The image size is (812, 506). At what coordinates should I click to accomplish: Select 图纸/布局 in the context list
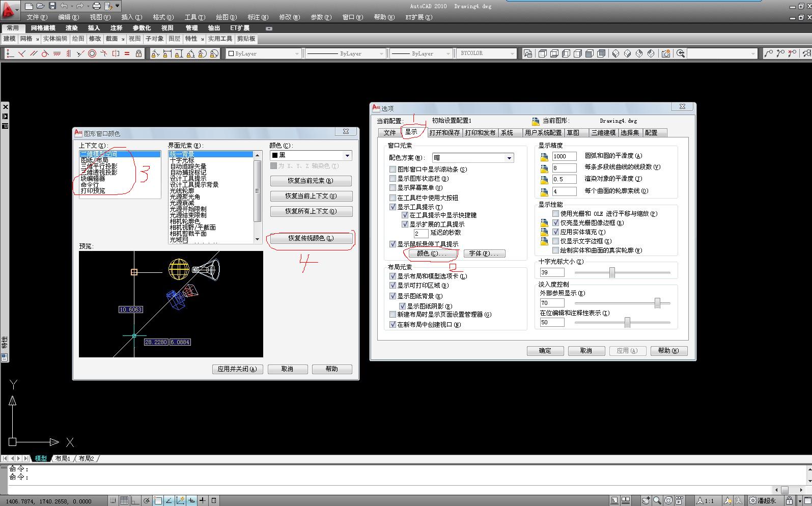pyautogui.click(x=95, y=160)
